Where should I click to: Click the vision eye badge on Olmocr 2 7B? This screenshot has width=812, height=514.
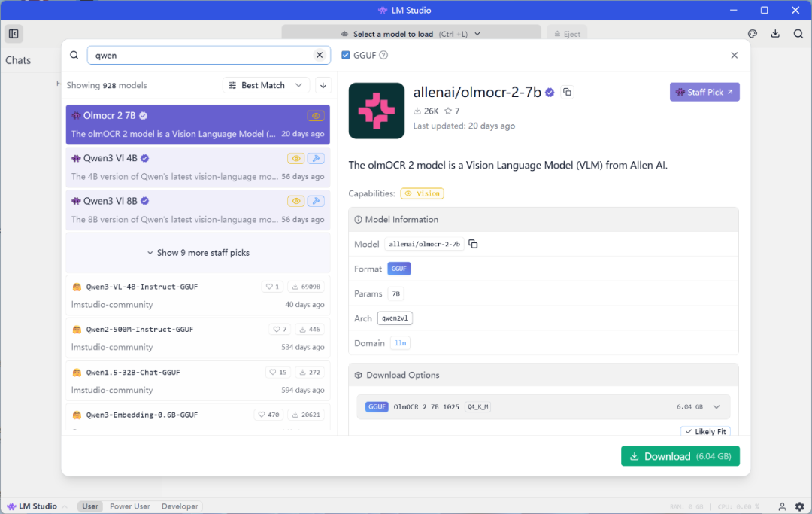click(x=315, y=116)
